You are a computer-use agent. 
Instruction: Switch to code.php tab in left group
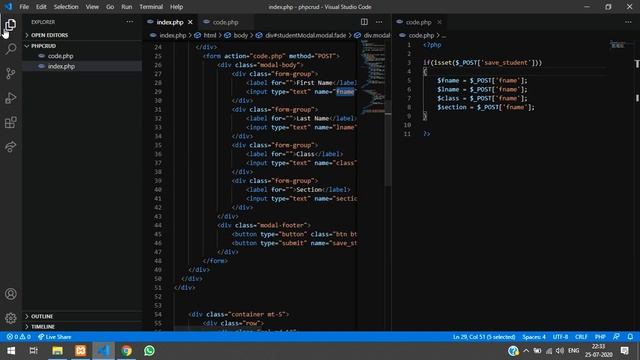(x=225, y=22)
